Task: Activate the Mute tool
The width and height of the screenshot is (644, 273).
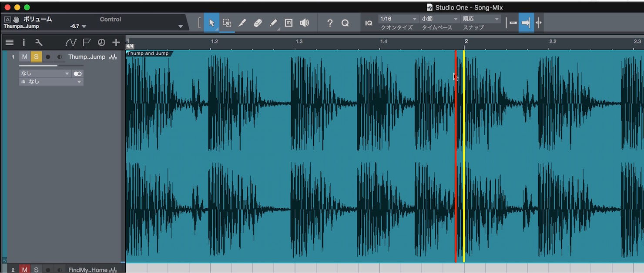Action: point(288,23)
